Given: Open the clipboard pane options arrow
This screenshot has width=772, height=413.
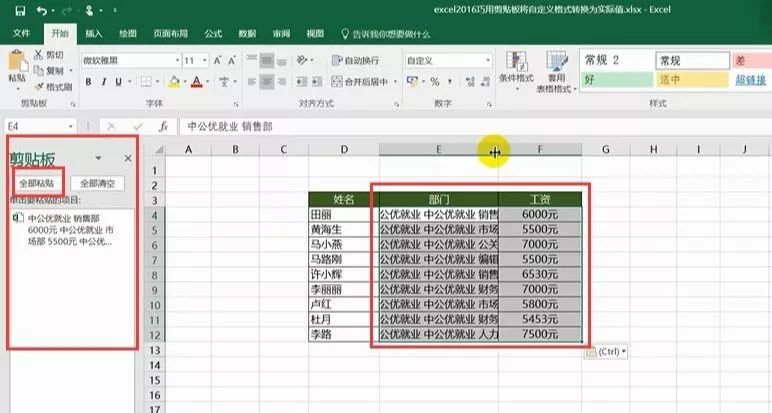Looking at the screenshot, I should pyautogui.click(x=98, y=158).
